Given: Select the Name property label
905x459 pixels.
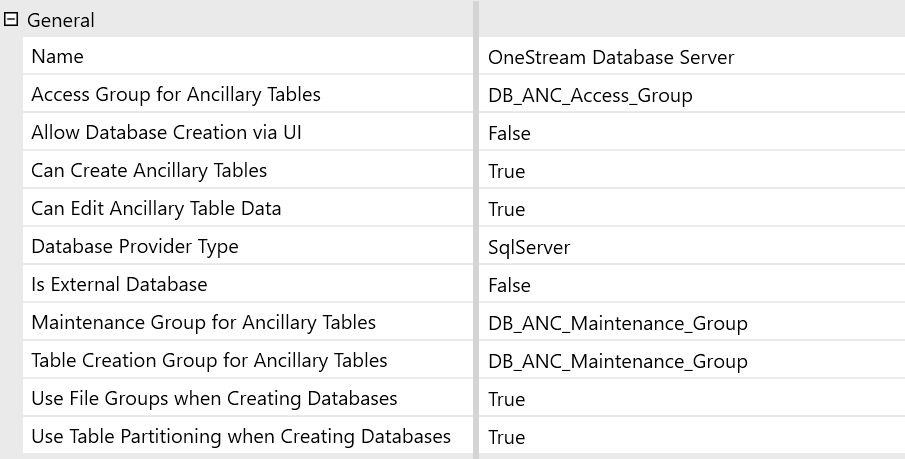Looking at the screenshot, I should click(57, 57).
